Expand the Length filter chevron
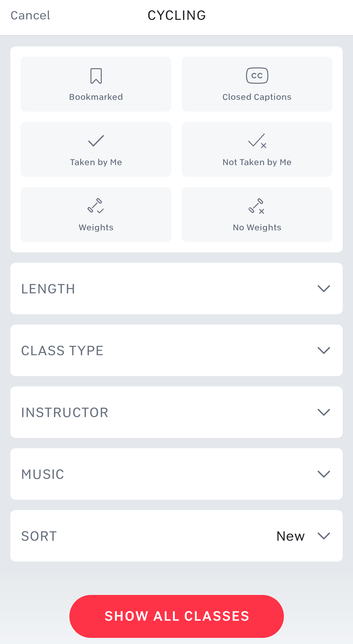 (x=324, y=289)
